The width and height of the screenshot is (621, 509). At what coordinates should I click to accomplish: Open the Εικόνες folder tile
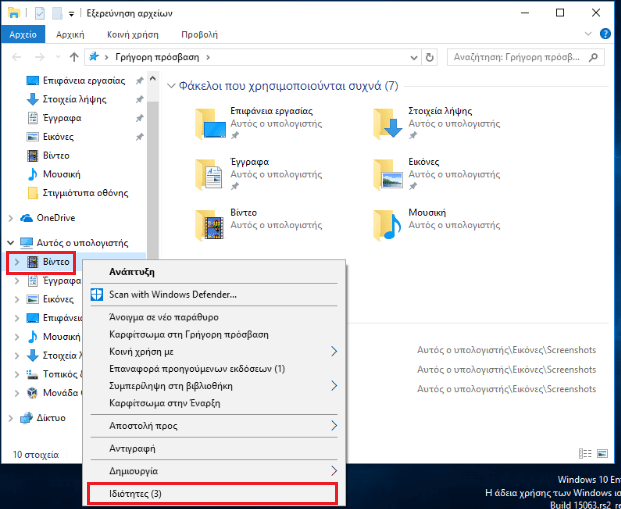(437, 174)
